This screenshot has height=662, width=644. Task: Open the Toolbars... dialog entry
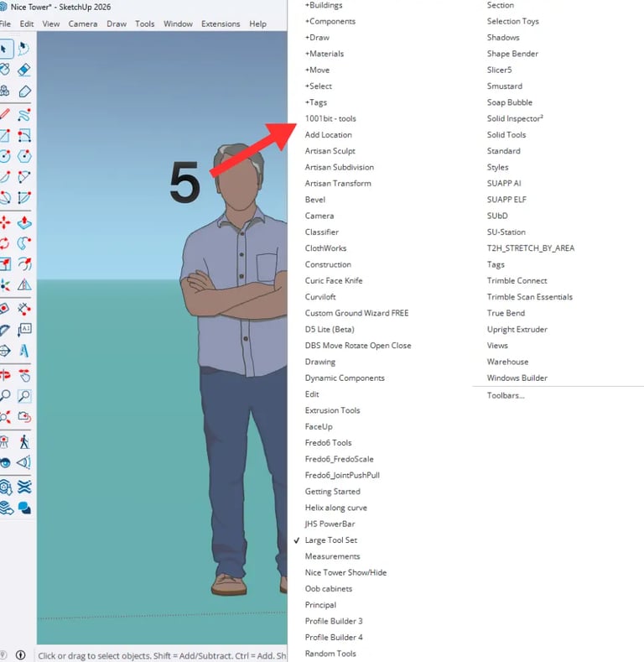pyautogui.click(x=505, y=395)
